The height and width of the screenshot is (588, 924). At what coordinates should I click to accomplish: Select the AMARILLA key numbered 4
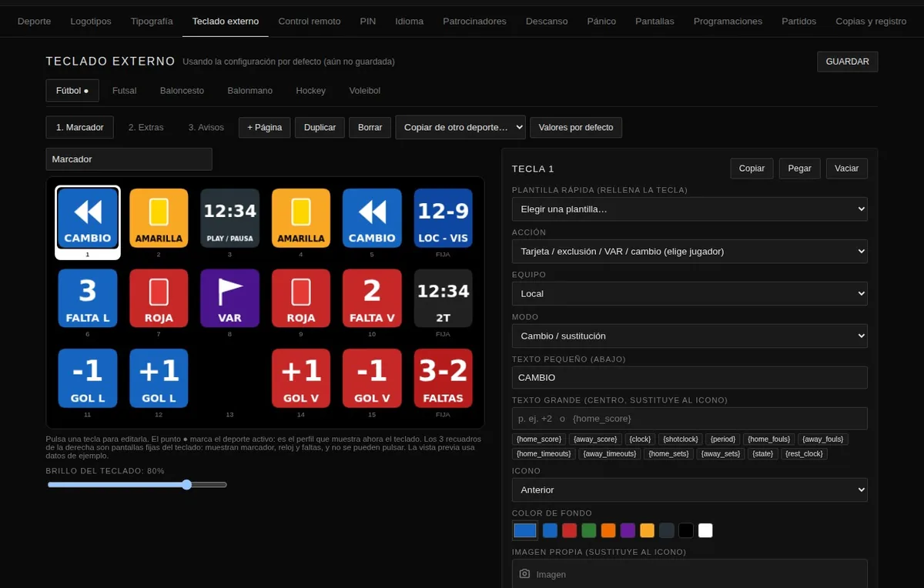(x=301, y=219)
